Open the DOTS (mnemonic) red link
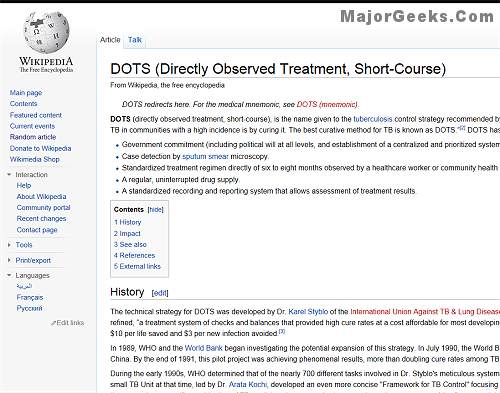The image size is (500, 393). point(327,104)
